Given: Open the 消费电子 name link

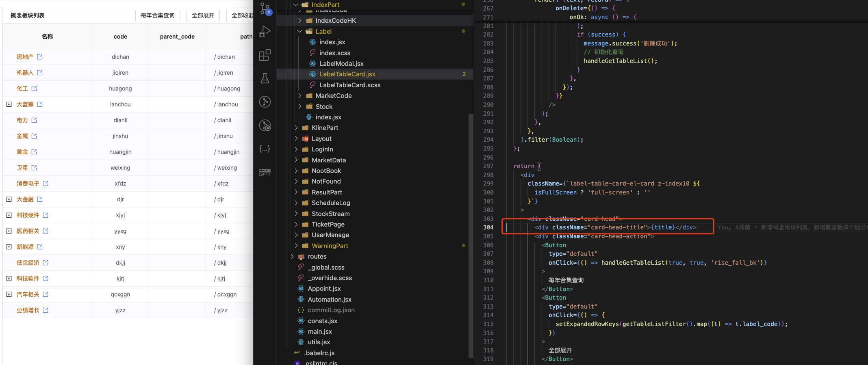Looking at the screenshot, I should pos(28,184).
